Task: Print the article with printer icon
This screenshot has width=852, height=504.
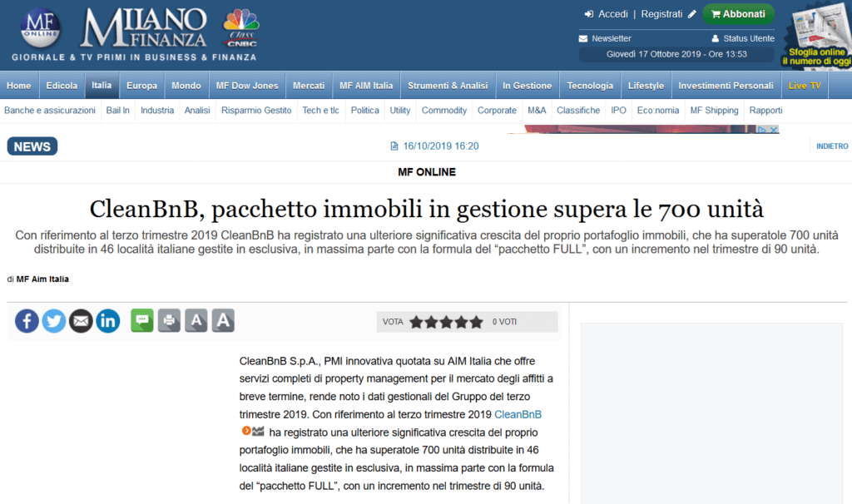Action: tap(169, 320)
